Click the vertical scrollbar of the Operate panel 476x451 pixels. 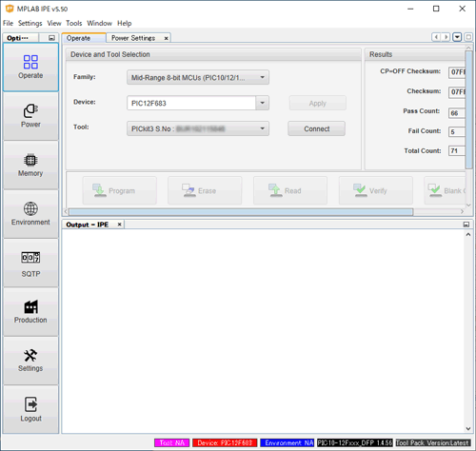tap(468, 109)
